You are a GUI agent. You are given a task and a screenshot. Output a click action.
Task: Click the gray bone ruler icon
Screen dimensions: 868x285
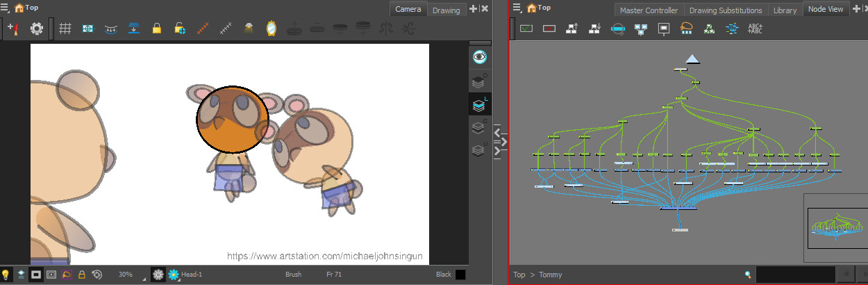coord(226,29)
